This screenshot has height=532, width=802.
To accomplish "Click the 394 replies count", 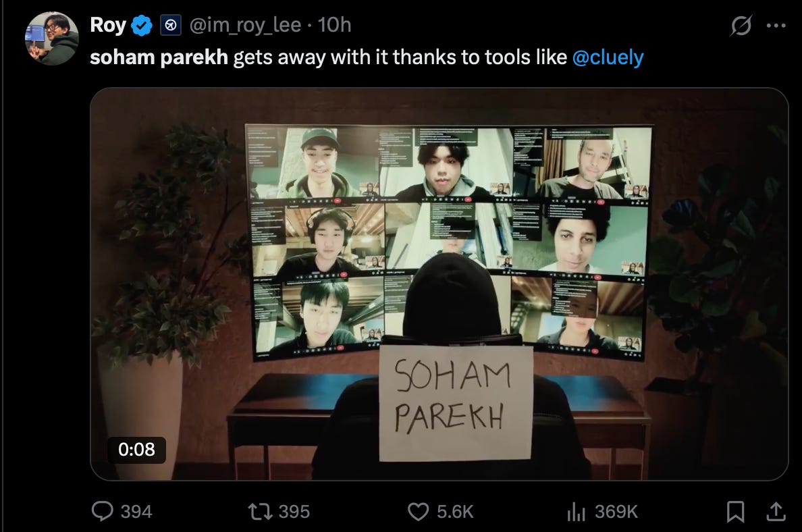I will pos(136,512).
